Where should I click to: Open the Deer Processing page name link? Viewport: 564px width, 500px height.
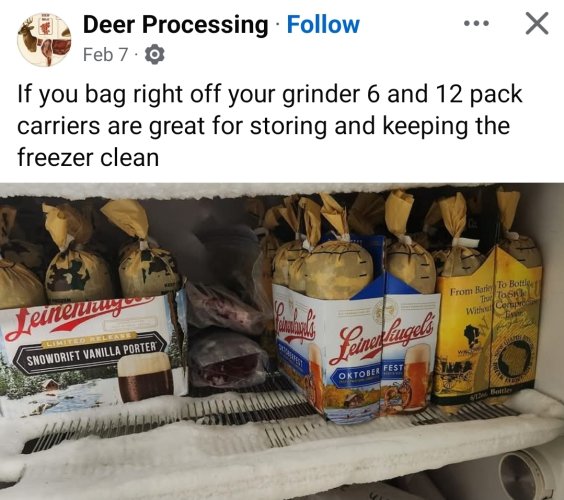click(176, 25)
